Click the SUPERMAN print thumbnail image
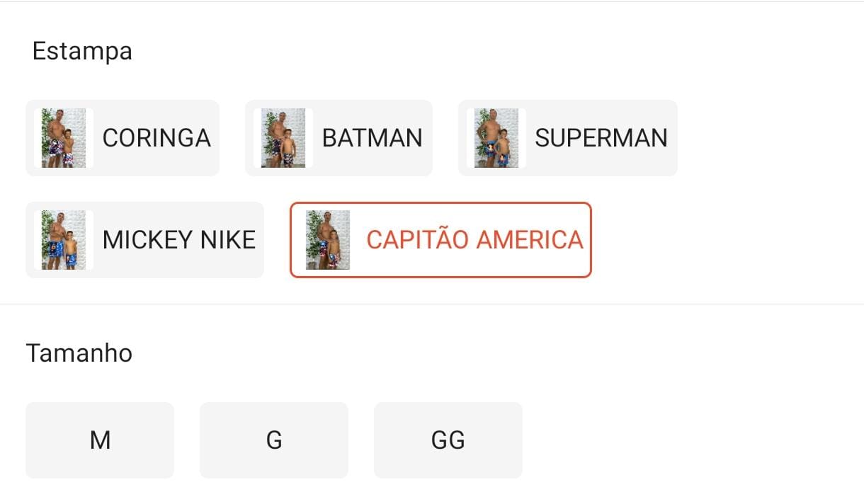 pyautogui.click(x=496, y=138)
